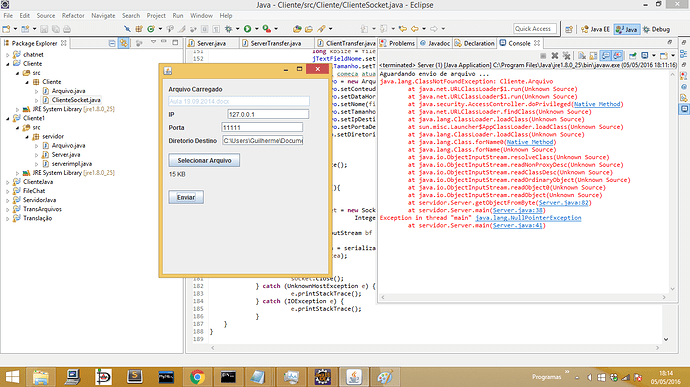Toggle Scroll Lock in Console
Screen dimensions: 690x387
(594, 55)
